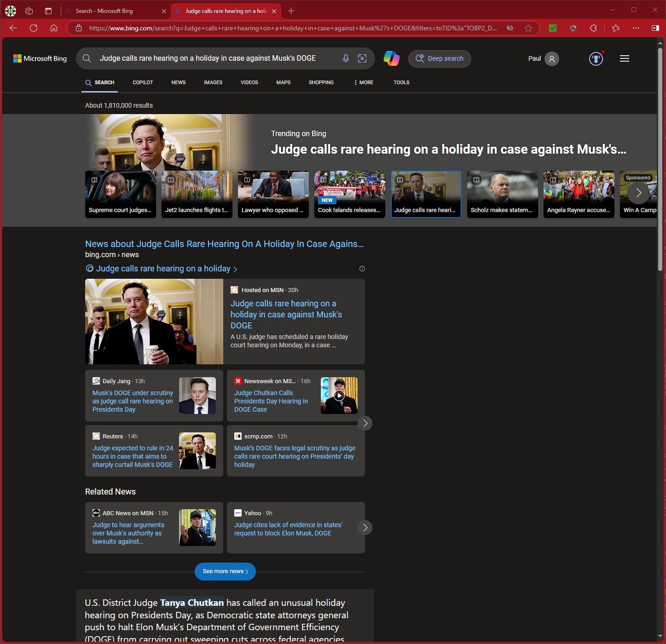Click into the Bing search query field
This screenshot has height=644, width=666.
click(x=208, y=58)
